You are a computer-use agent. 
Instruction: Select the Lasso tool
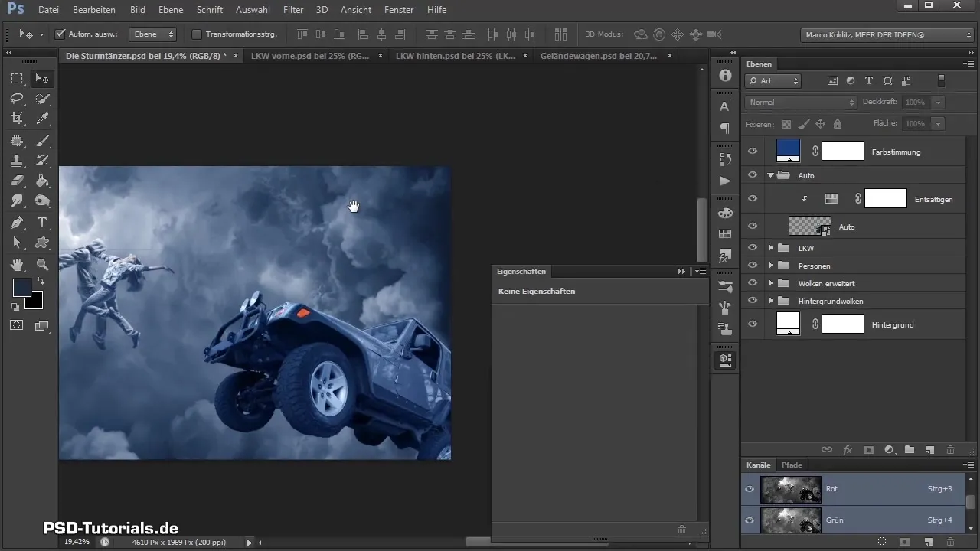pyautogui.click(x=17, y=99)
